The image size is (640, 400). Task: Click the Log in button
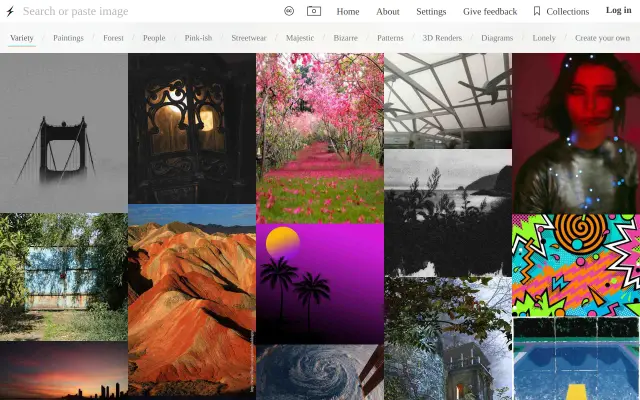click(x=618, y=10)
